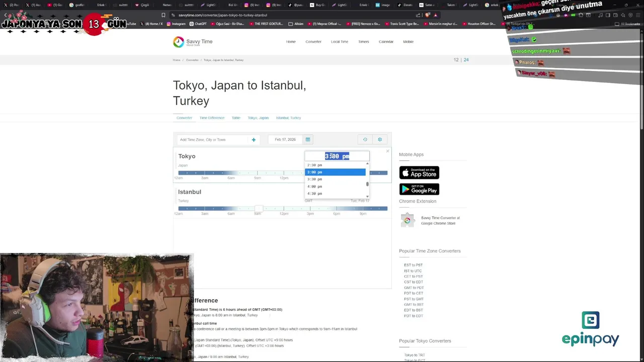Click the Add Time Zone search field
Image resolution: width=644 pixels, height=362 pixels.
pos(213,140)
